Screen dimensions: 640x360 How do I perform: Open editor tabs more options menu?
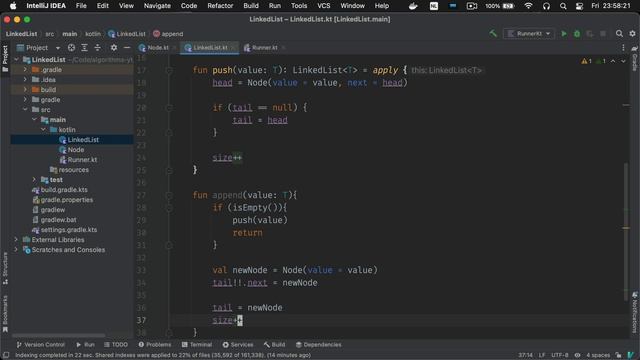coord(623,48)
